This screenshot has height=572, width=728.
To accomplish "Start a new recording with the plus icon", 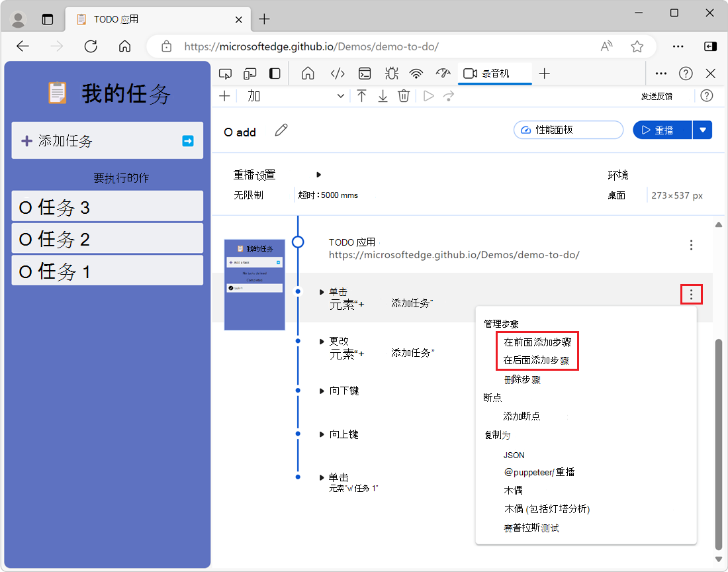I will coord(224,96).
